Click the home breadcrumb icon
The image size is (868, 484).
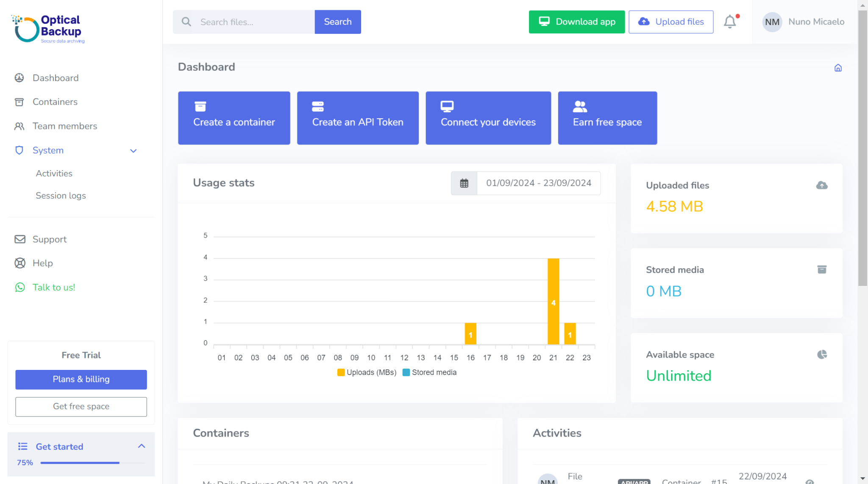click(x=837, y=68)
